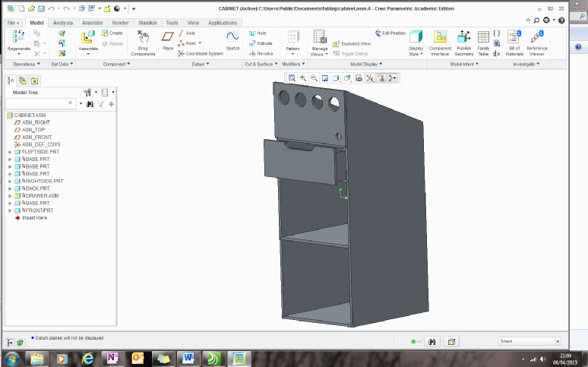Expand the DRAWER.ASM node in model tree
Image resolution: width=588 pixels, height=367 pixels.
tap(10, 196)
